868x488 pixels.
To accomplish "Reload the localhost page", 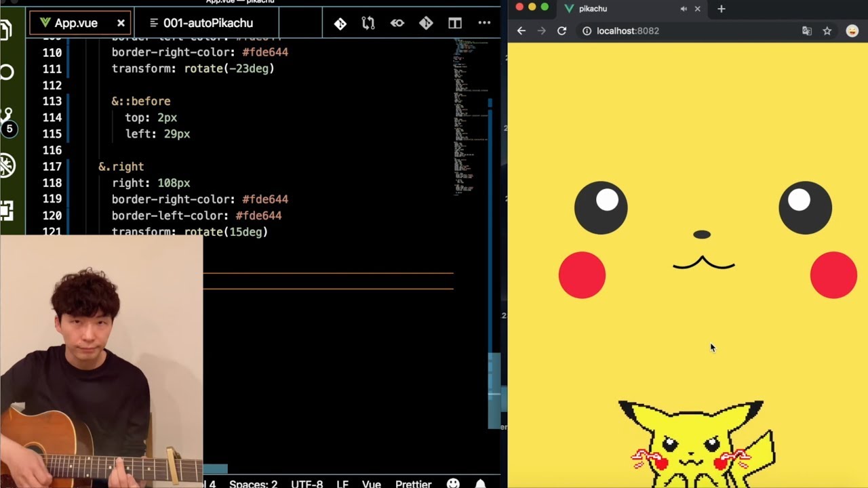I will tap(561, 30).
